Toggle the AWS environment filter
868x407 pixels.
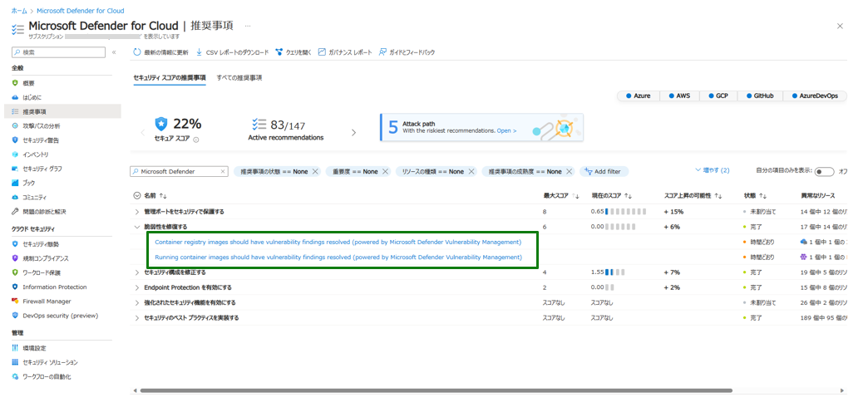click(679, 96)
